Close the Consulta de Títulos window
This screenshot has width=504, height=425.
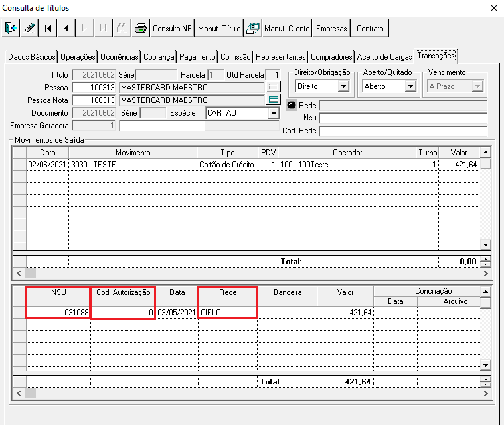tap(494, 8)
